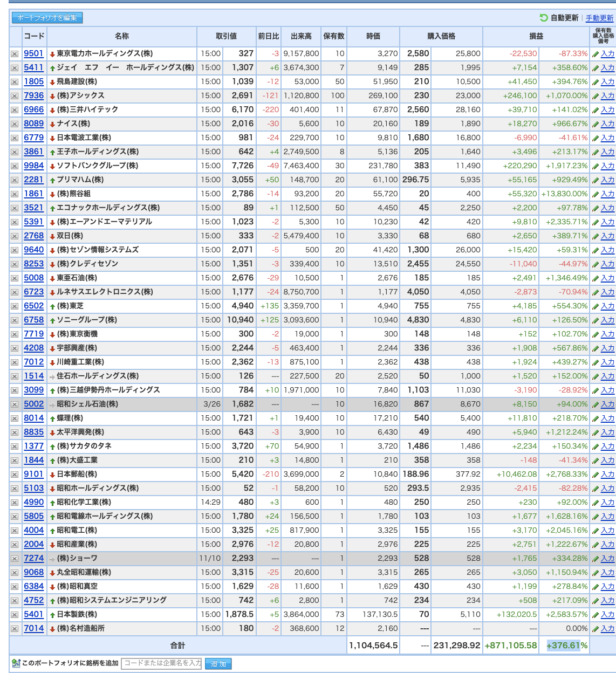
Task: Click the 追加 button
Action: (x=218, y=664)
